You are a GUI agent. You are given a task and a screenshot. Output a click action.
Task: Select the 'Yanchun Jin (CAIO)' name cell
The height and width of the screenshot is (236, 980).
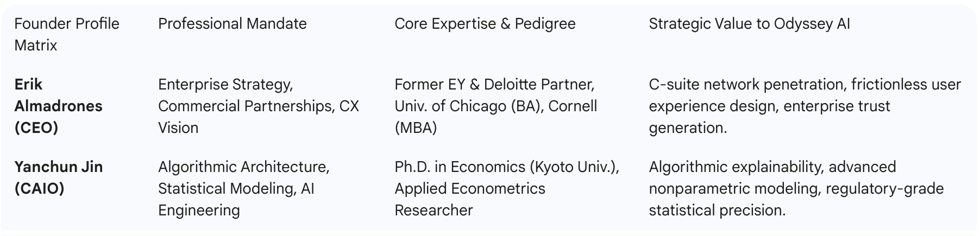[x=58, y=177]
